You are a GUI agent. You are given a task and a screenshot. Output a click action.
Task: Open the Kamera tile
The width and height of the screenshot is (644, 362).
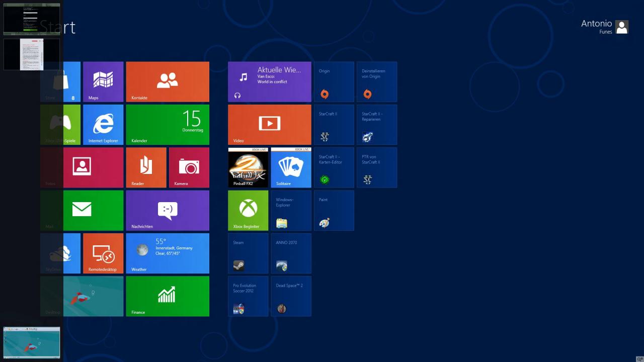click(189, 167)
